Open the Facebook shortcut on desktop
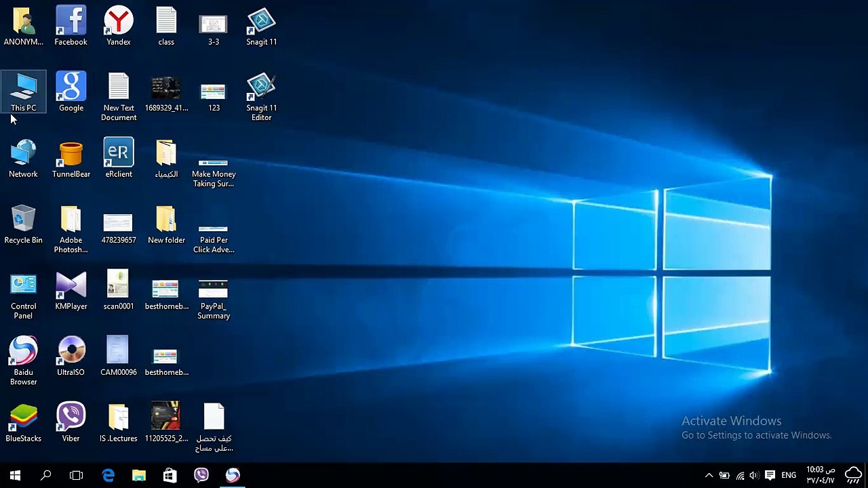The height and width of the screenshot is (488, 868). [71, 26]
